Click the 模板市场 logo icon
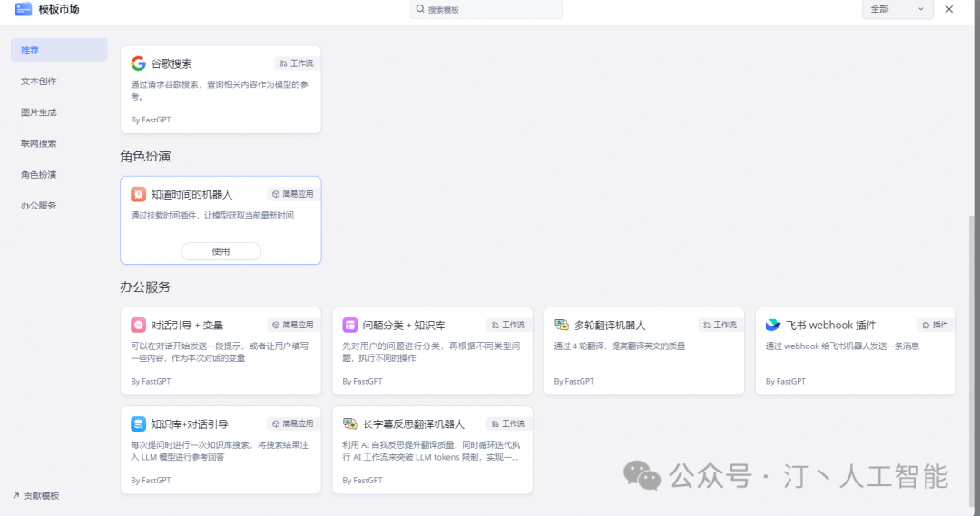This screenshot has width=980, height=516. 23,9
